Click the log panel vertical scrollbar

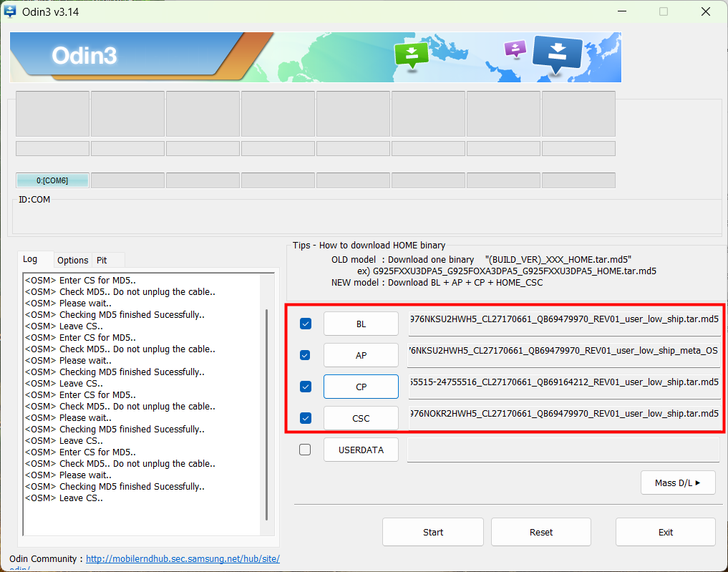266,414
